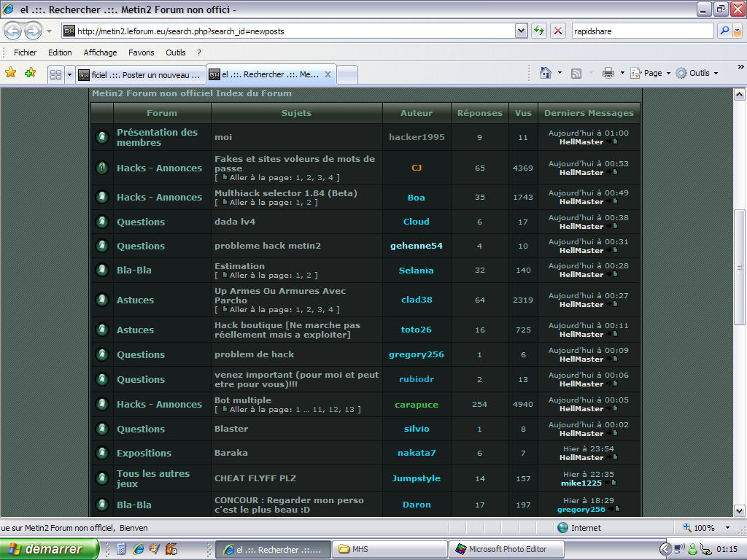Open author profile Cloud
Viewport: 747px width, 560px height.
(x=416, y=222)
